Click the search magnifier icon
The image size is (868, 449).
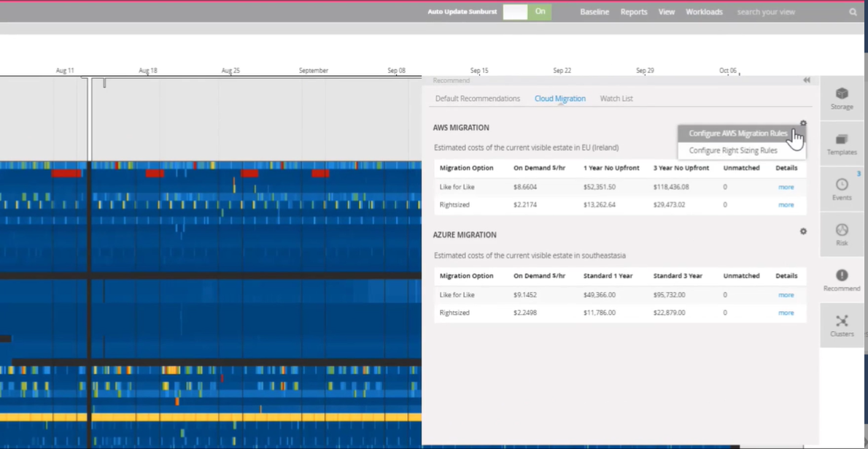(853, 12)
